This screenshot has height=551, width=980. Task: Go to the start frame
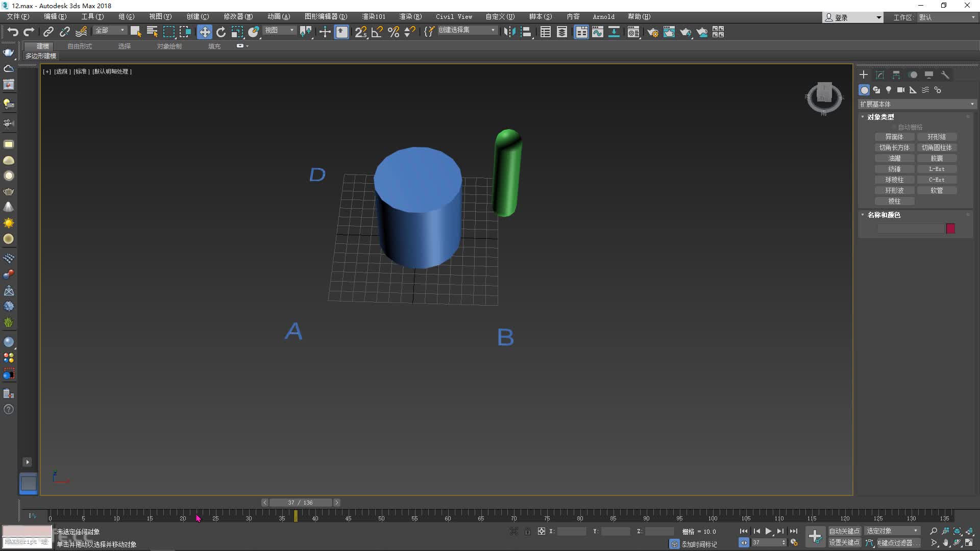(x=744, y=531)
